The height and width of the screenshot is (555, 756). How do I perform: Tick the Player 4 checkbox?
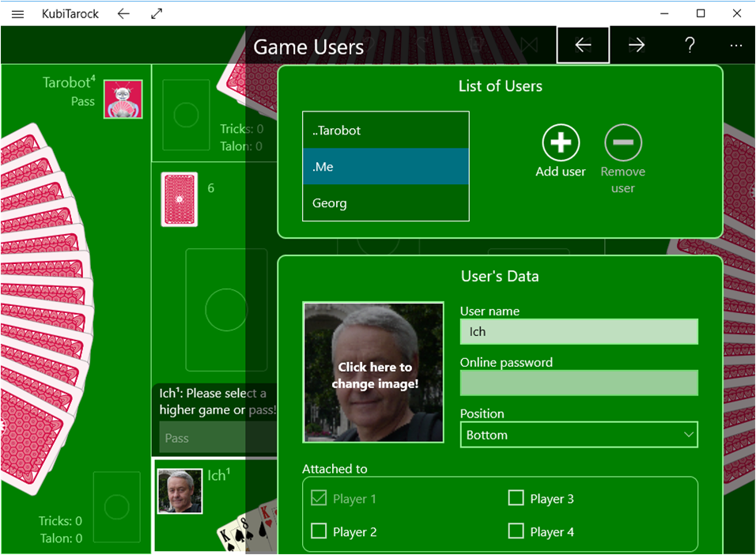click(516, 531)
